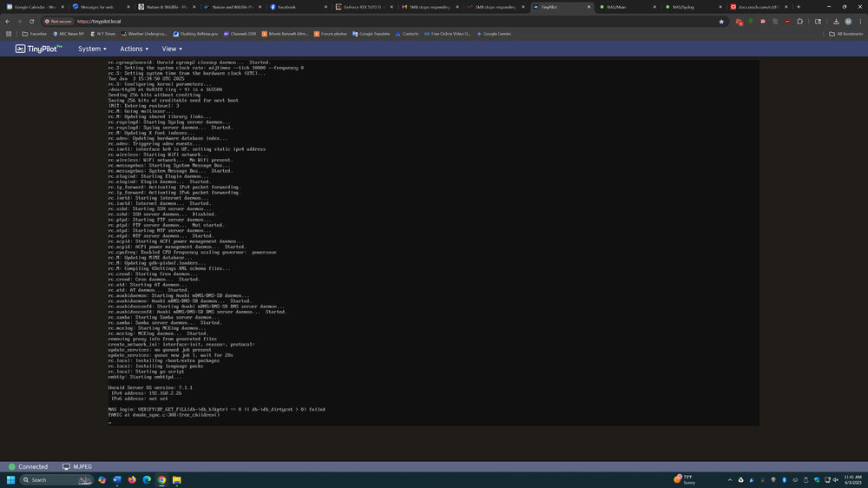Image resolution: width=868 pixels, height=488 pixels.
Task: Open a new browser tab
Action: [799, 7]
